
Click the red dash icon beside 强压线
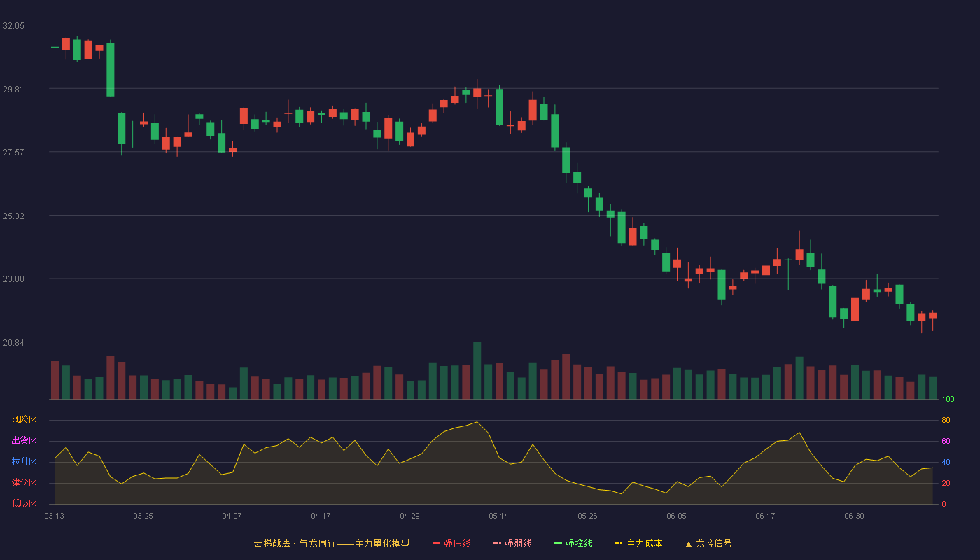pos(436,543)
